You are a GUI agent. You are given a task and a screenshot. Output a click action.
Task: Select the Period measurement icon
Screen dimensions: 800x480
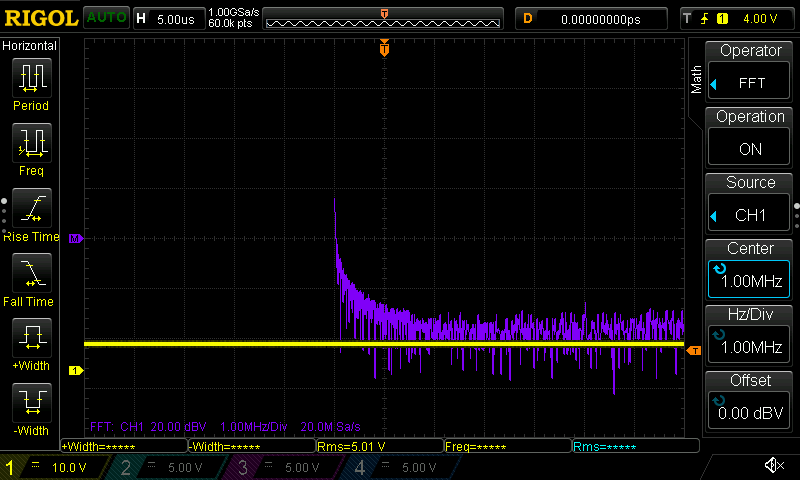tap(31, 78)
